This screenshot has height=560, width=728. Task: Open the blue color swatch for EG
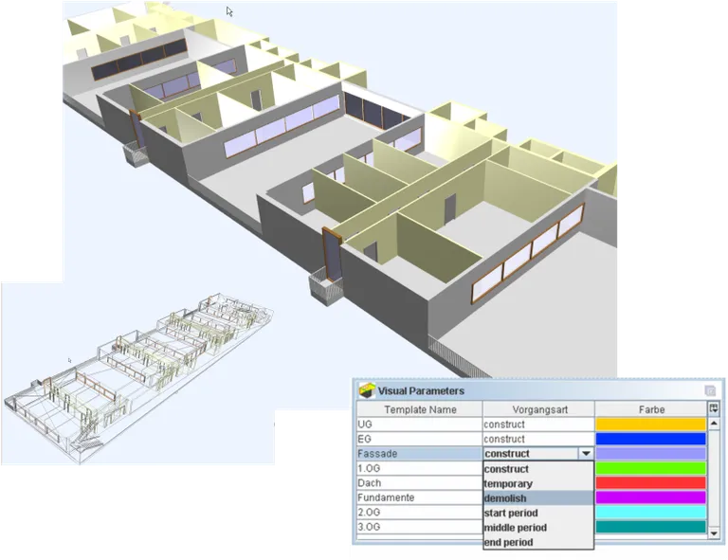[x=651, y=440]
